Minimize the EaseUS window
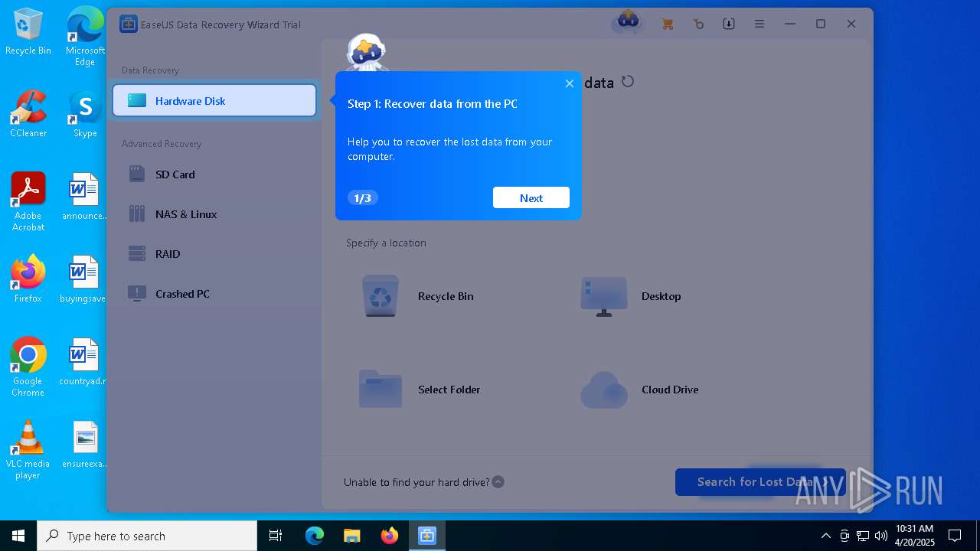 790,24
